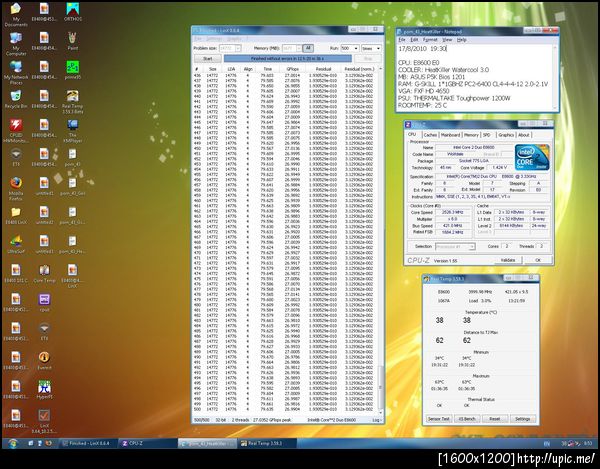Launch the cpuz desktop shortcut
Image resolution: width=600 pixels, height=469 pixels.
[44, 303]
